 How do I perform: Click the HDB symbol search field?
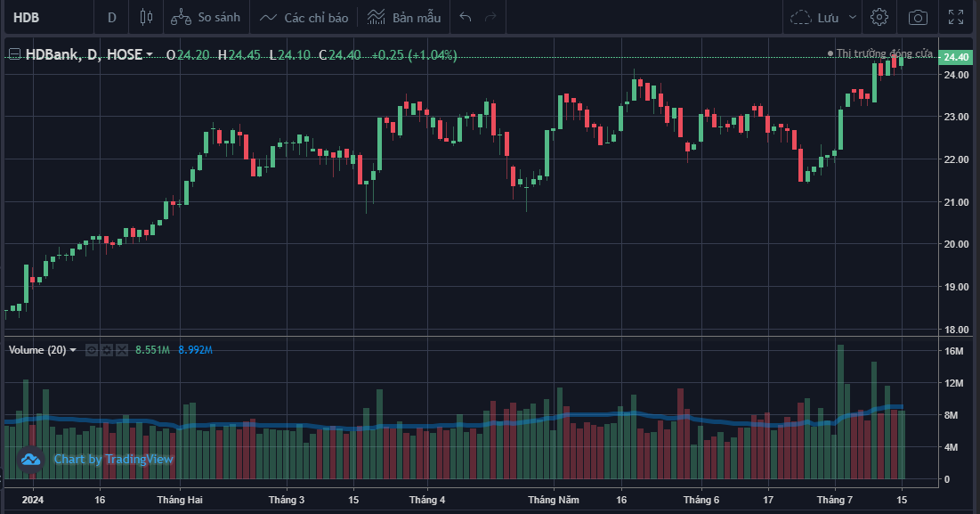(45, 17)
